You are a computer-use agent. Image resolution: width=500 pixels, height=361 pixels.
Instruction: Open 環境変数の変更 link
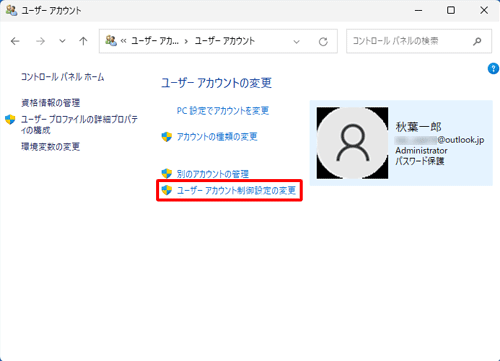tap(51, 147)
